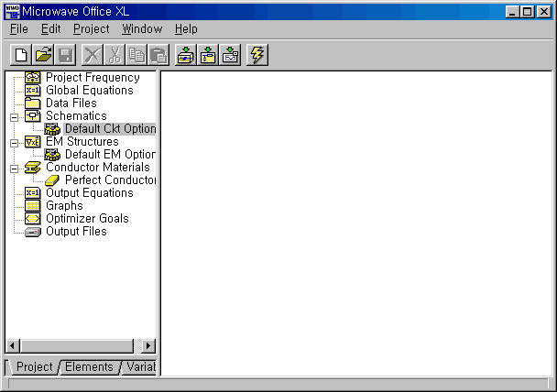557x392 pixels.
Task: Collapse the Schematics tree node
Action: (15, 117)
